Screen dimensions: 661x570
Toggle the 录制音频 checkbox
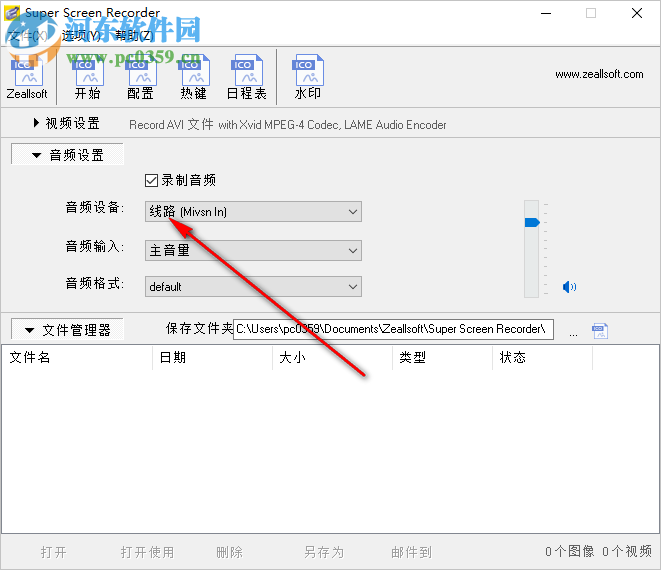point(151,180)
